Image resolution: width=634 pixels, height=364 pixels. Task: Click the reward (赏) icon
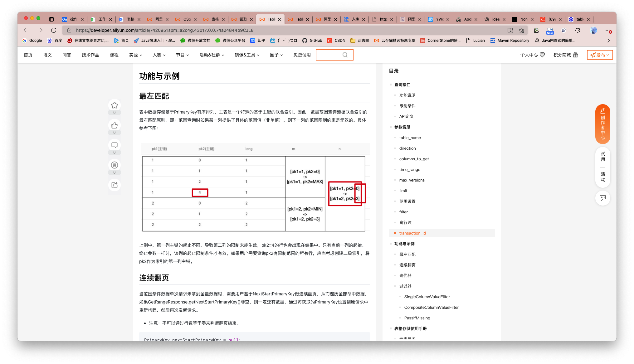115,165
